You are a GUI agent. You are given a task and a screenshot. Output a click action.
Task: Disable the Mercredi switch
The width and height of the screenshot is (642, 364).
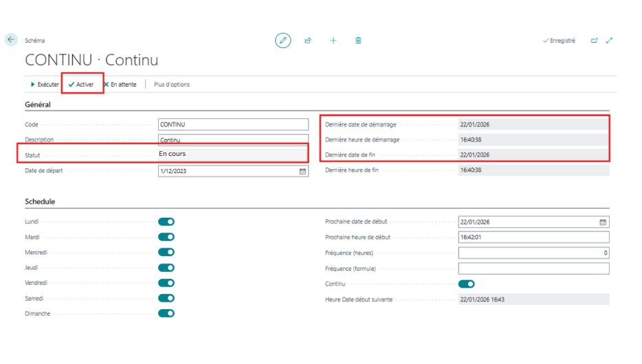(166, 253)
